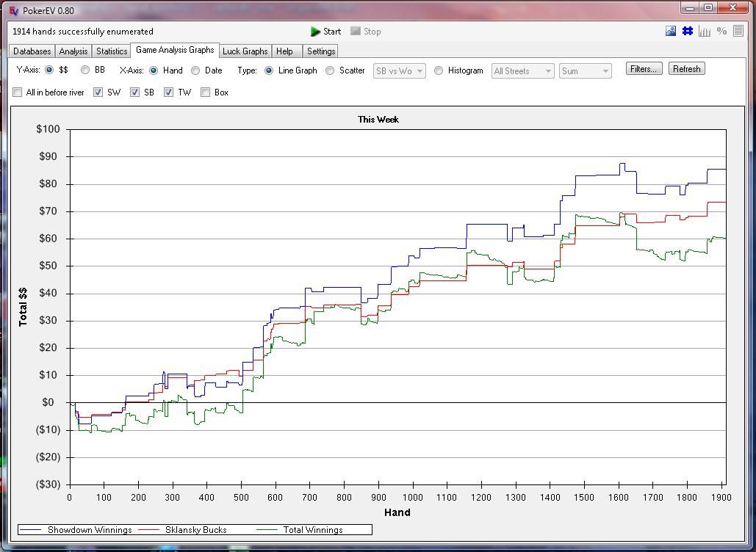Select the Game Analysis Graphs tab
This screenshot has height=552, width=756.
coord(175,50)
